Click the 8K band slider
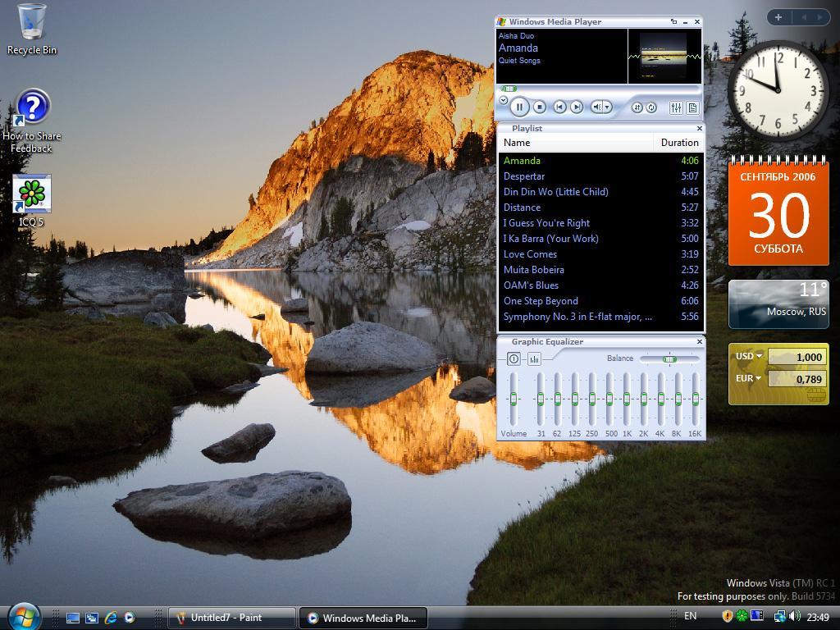This screenshot has width=840, height=630. pyautogui.click(x=678, y=399)
